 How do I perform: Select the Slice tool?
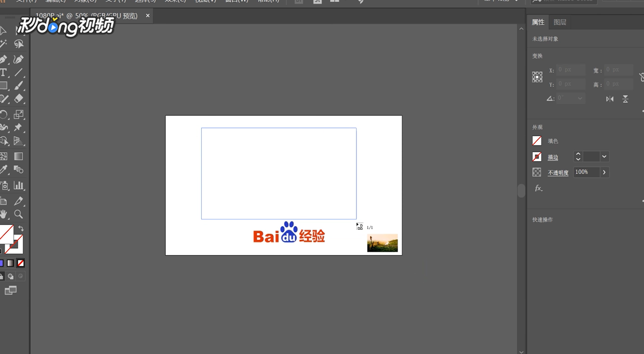pos(19,201)
